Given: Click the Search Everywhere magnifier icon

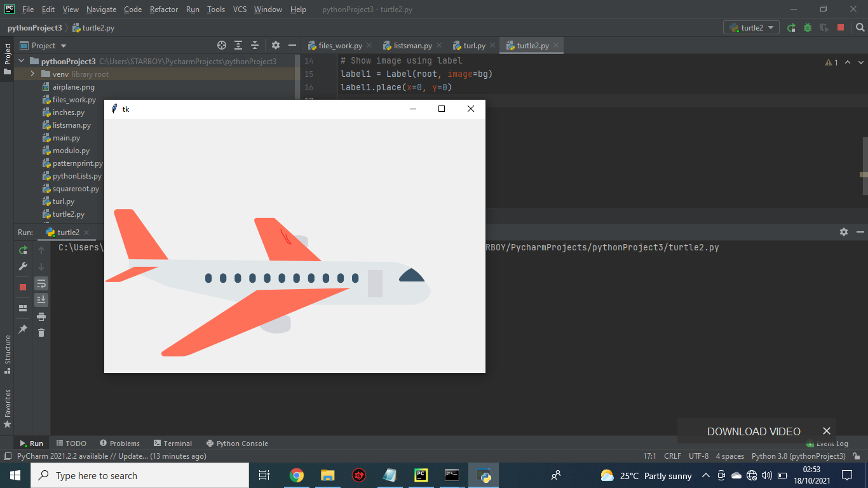Looking at the screenshot, I should pos(860,28).
